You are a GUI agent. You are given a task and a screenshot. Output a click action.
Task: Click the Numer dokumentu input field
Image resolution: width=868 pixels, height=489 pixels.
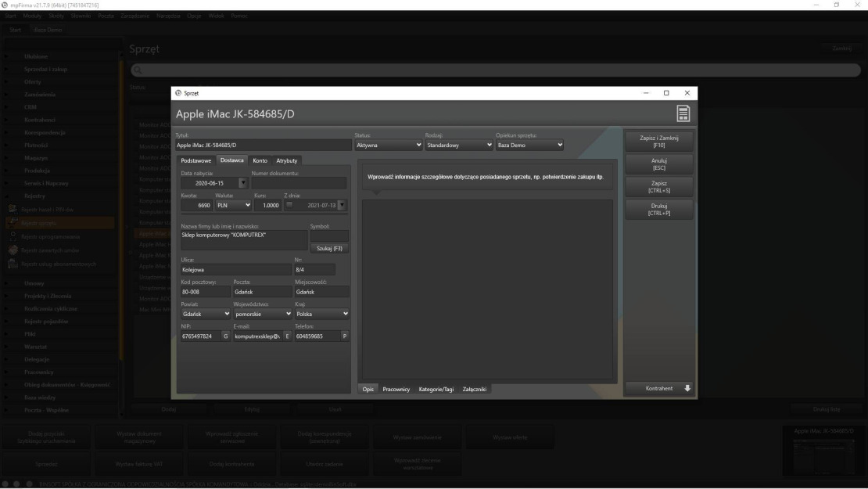(299, 183)
